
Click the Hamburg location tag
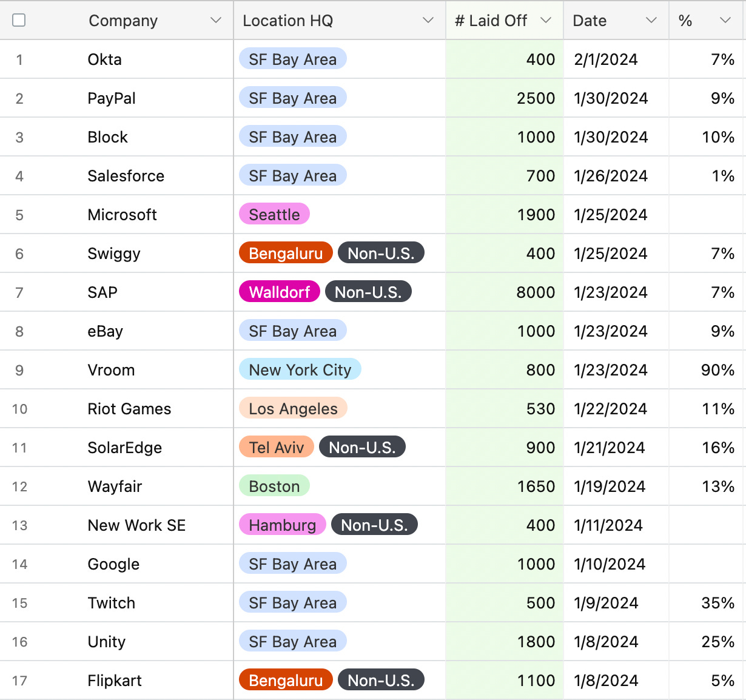coord(283,525)
